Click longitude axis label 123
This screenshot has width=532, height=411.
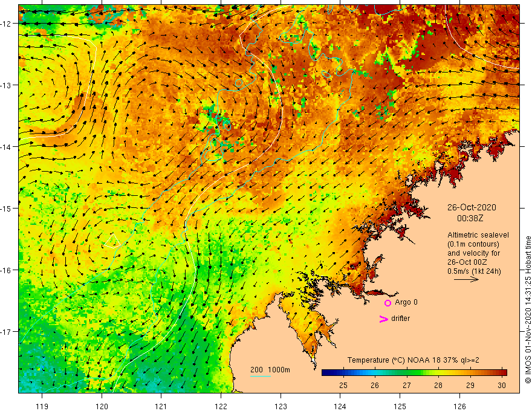[281, 406]
